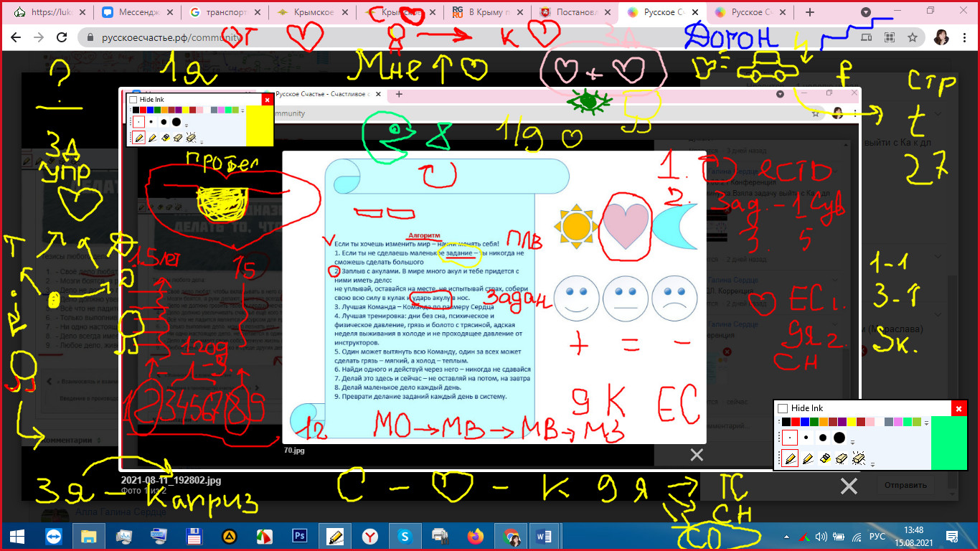Select the highlighter tool in the green-preview ink panel
The image size is (980, 551).
click(806, 458)
